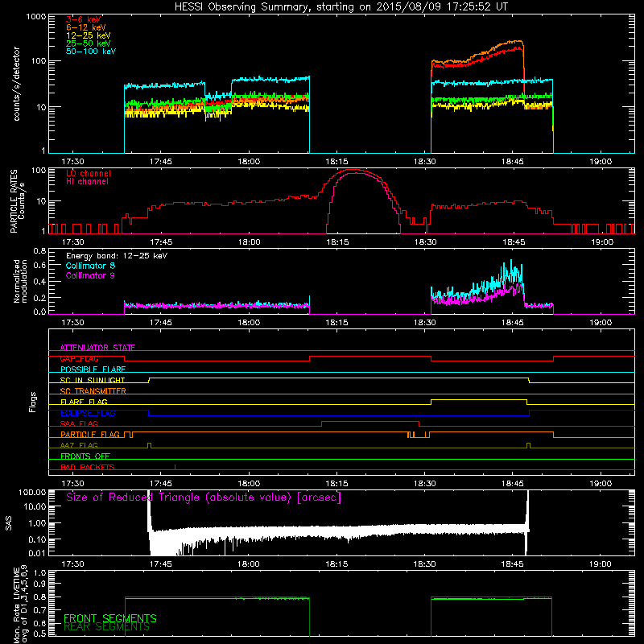Select the SC_IN_SUNLIGHT flag label
The width and height of the screenshot is (644, 644).
tap(93, 380)
